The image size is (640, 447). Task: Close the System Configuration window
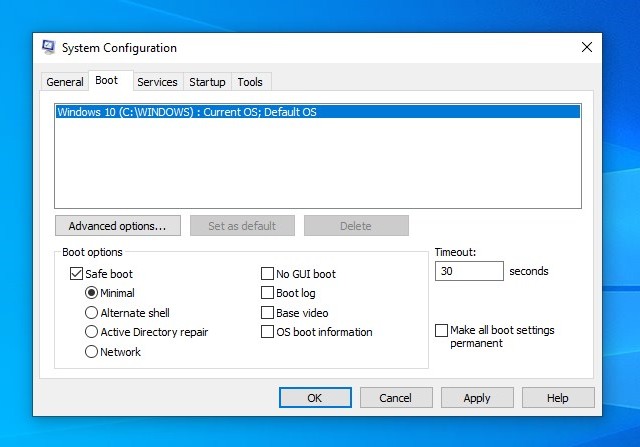[587, 47]
